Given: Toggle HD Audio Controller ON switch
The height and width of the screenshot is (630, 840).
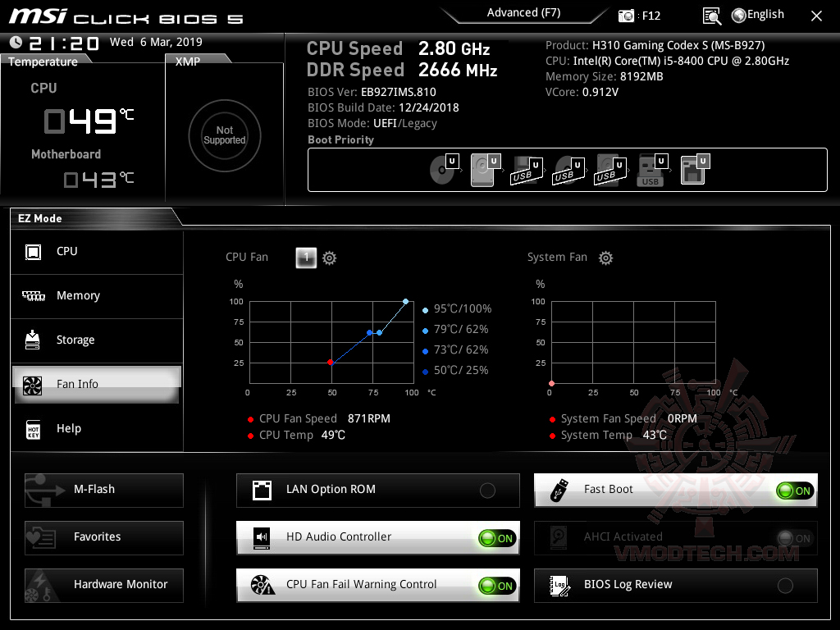Looking at the screenshot, I should (x=498, y=538).
